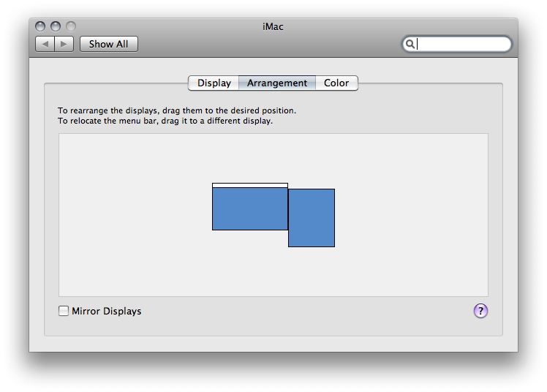Click the Mirror Displays label
This screenshot has width=547, height=392.
[106, 311]
